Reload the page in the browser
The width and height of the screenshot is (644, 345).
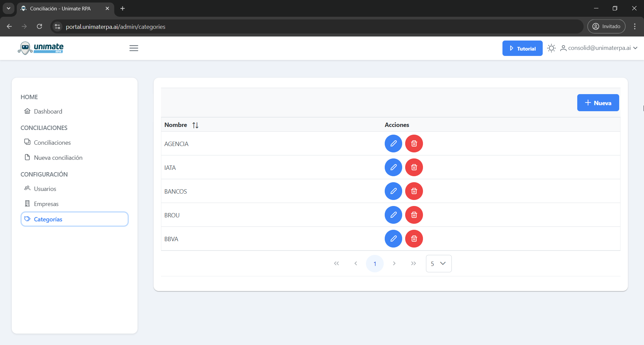pos(39,26)
